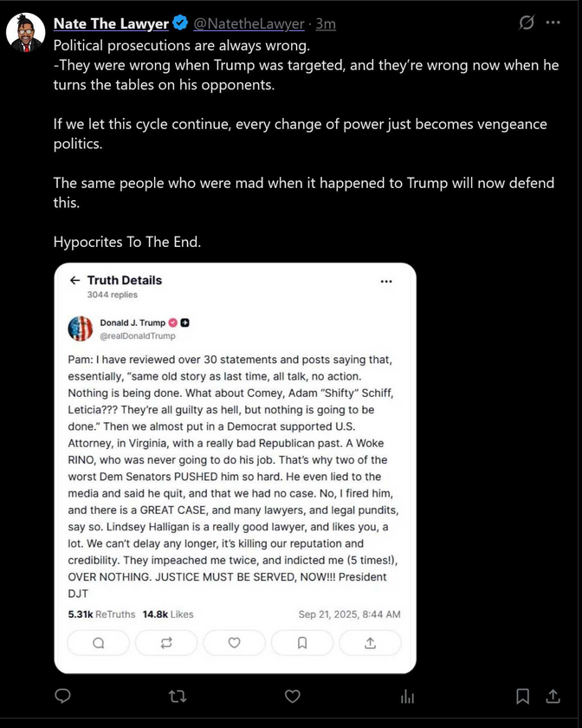Click Donald J. Trump's flag avatar

(x=80, y=328)
